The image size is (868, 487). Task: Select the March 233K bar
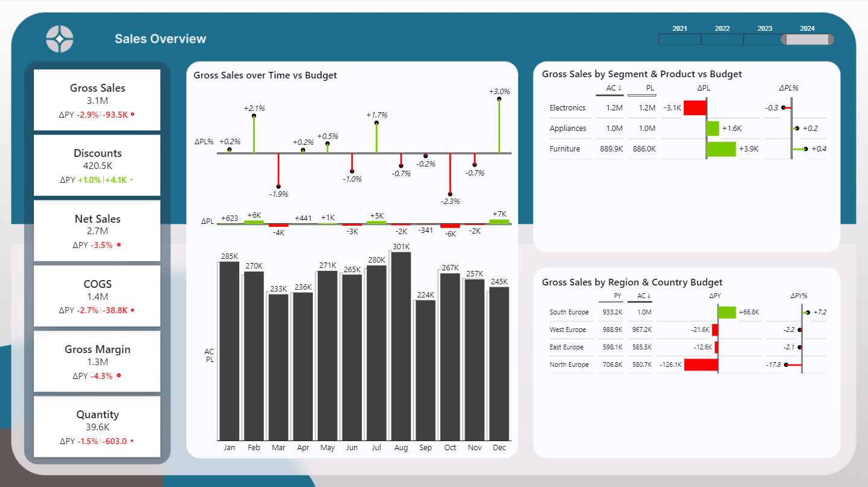(x=278, y=368)
